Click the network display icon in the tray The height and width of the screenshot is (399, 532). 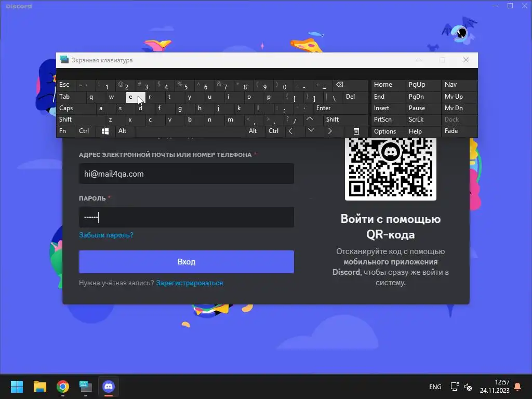click(455, 387)
